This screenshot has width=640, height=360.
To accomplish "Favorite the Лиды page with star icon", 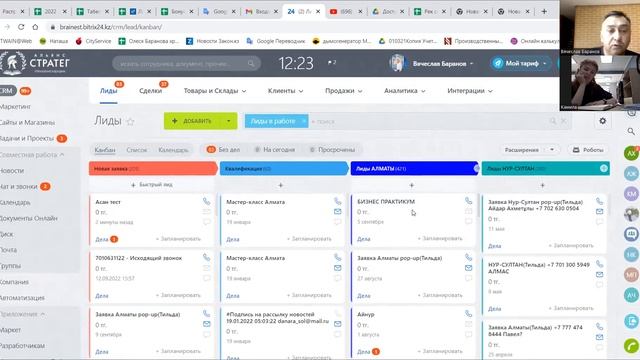I will point(130,121).
